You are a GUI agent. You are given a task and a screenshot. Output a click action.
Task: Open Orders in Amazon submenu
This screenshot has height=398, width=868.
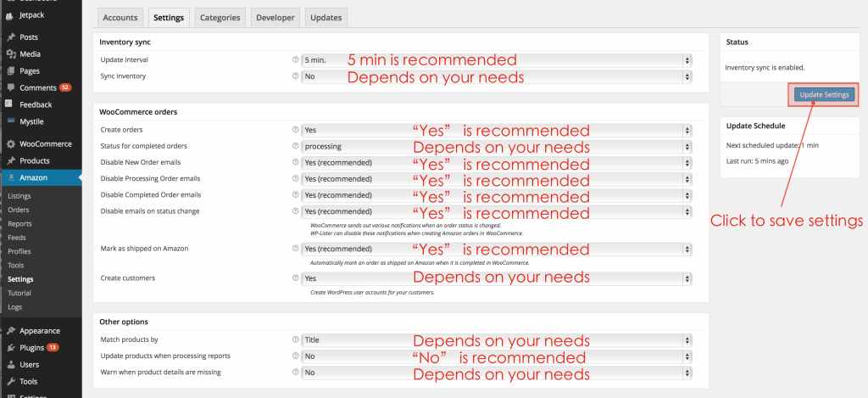coord(19,210)
